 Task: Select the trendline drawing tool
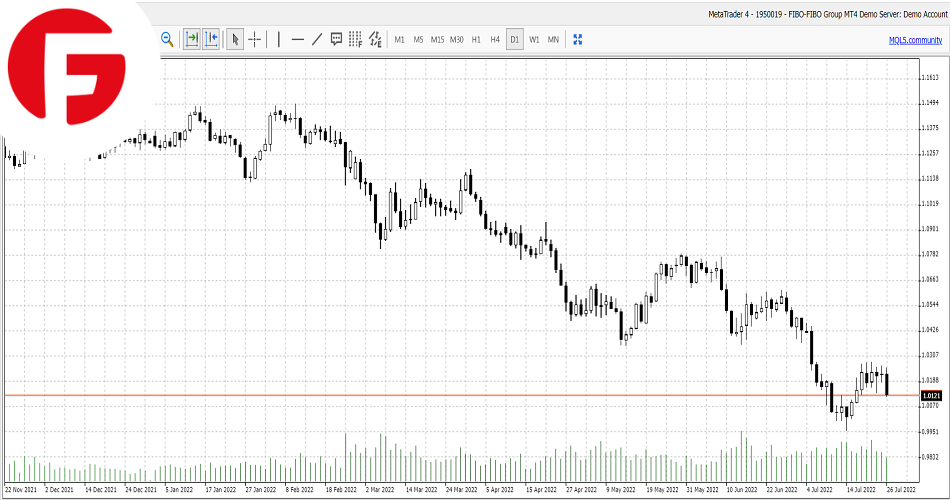[x=317, y=39]
